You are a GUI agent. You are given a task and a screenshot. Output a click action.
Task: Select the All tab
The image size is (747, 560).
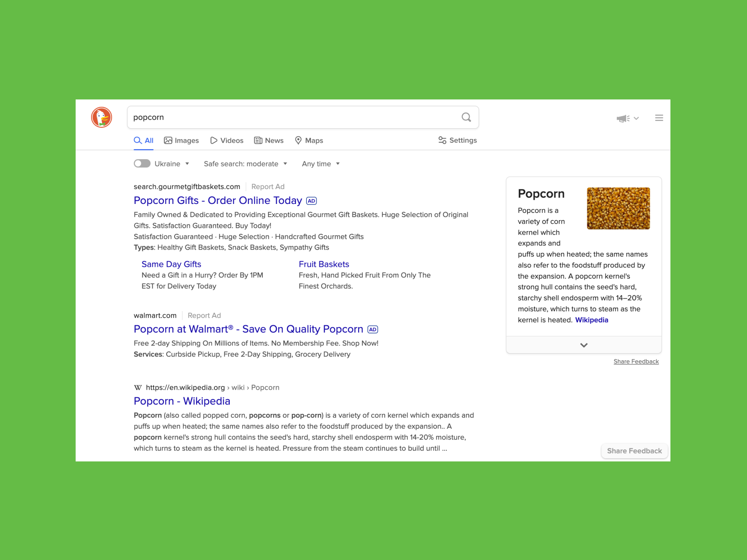(x=144, y=140)
